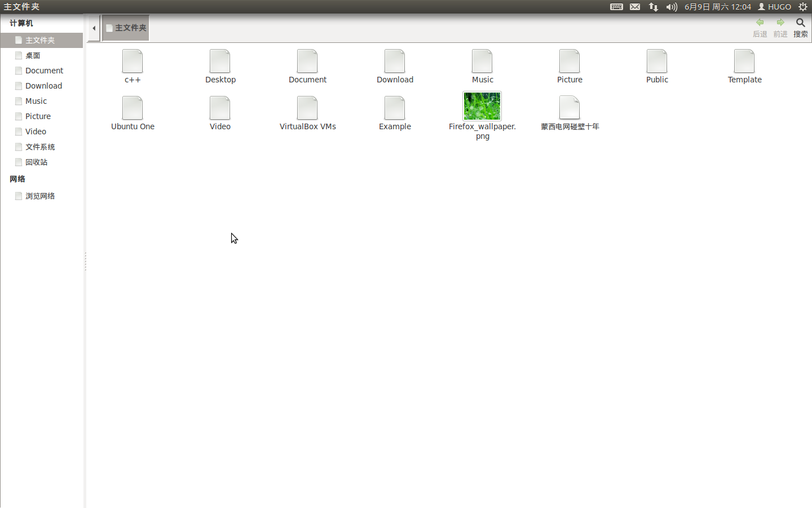
Task: Select the Example file icon
Action: click(395, 108)
